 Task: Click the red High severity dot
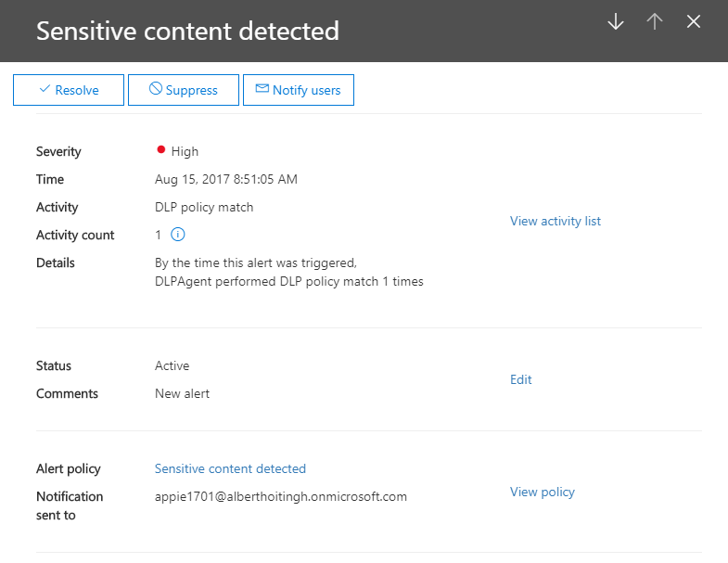click(x=161, y=150)
